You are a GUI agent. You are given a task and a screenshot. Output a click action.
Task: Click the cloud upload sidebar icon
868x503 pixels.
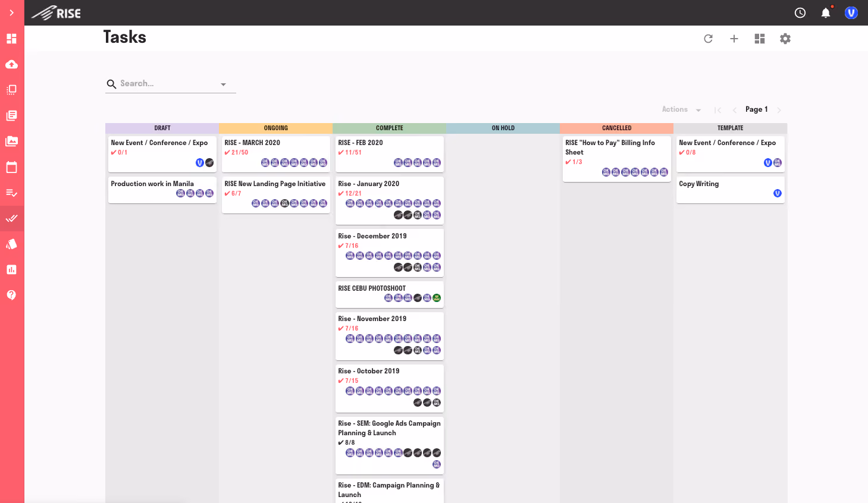point(11,64)
